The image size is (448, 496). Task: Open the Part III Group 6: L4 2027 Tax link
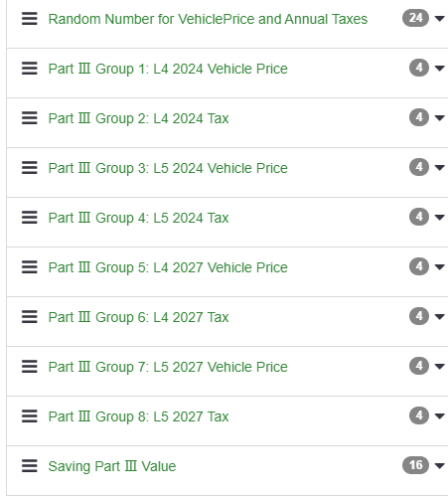tap(138, 317)
